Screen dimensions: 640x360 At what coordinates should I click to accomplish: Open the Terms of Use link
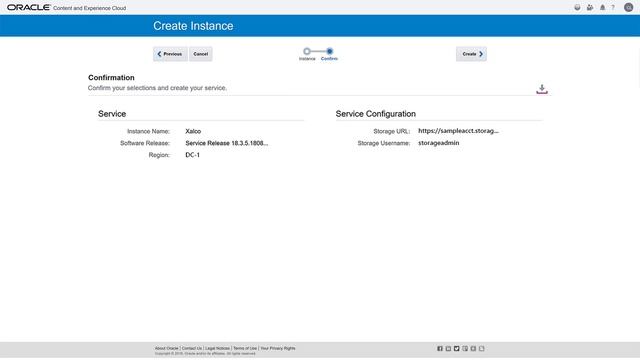[245, 348]
